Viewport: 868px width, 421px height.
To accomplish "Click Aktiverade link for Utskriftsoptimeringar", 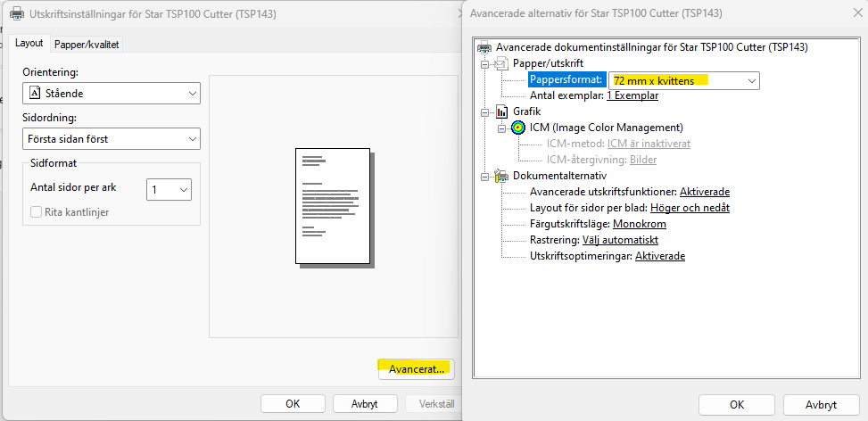I will click(660, 256).
